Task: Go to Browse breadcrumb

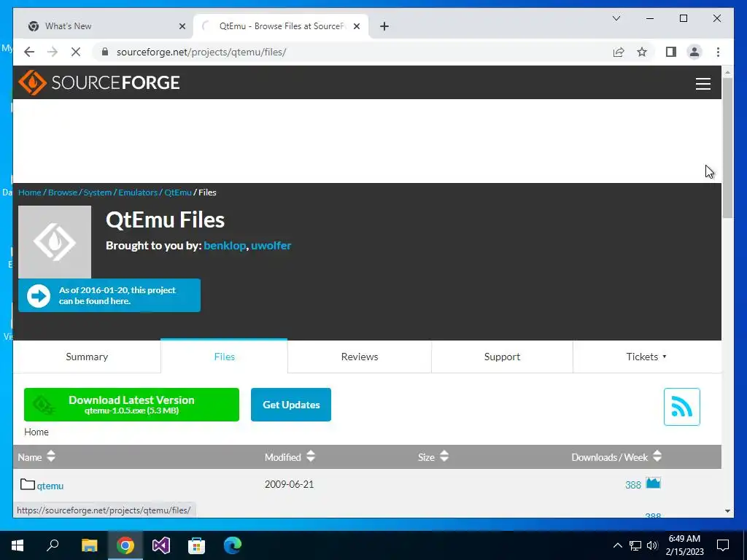Action: pos(63,192)
